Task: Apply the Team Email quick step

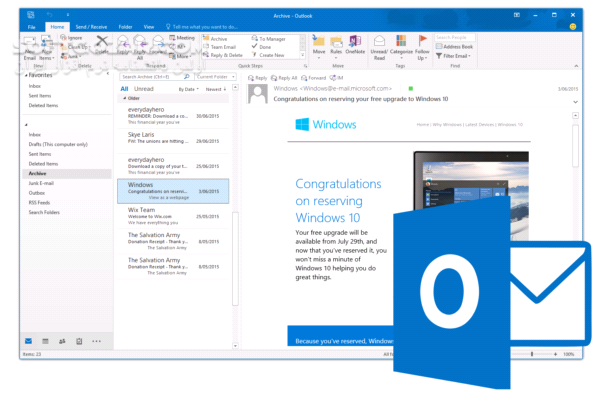Action: click(x=219, y=47)
